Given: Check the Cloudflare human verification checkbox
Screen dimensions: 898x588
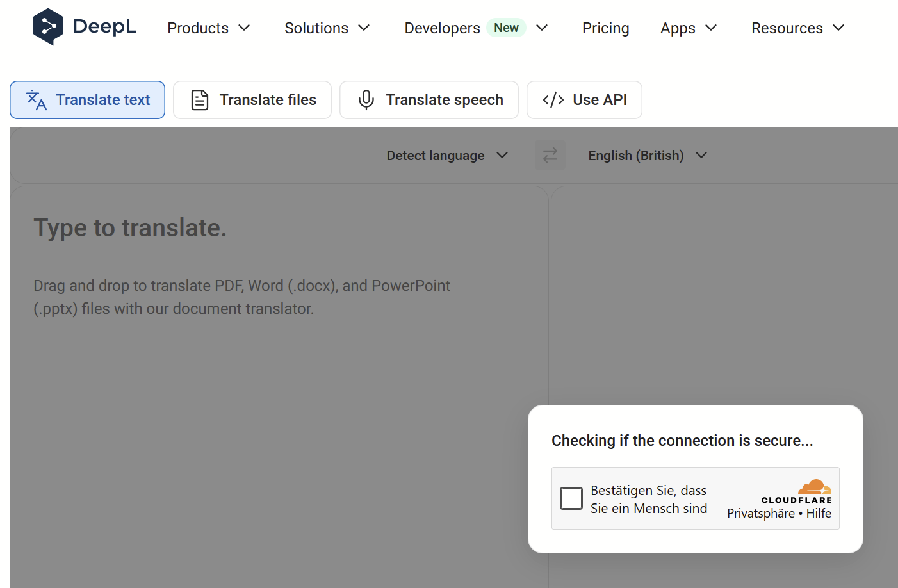Looking at the screenshot, I should [x=571, y=498].
